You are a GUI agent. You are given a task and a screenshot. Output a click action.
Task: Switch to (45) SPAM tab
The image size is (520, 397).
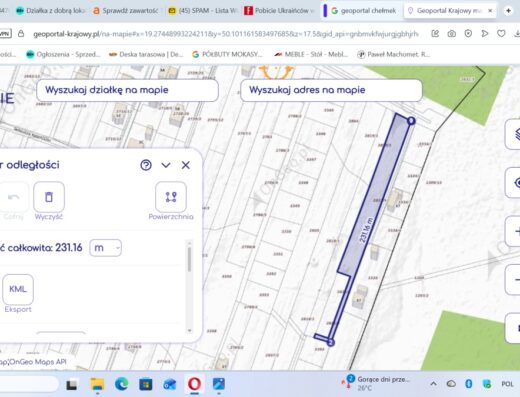click(x=203, y=11)
